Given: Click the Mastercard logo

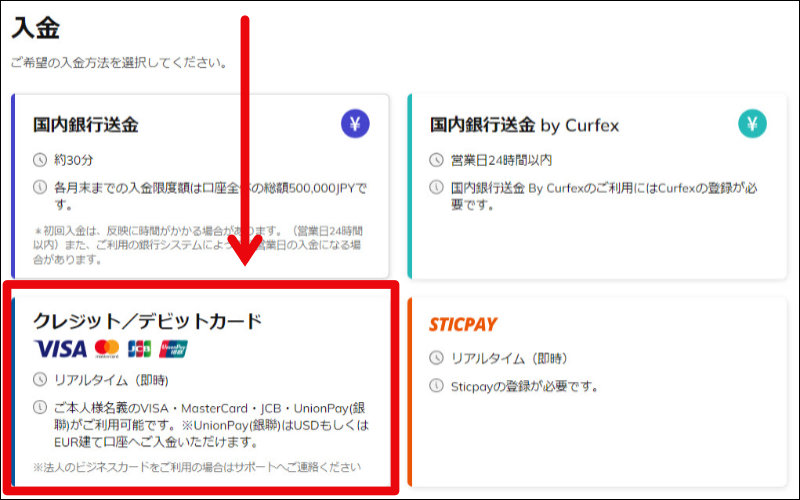Looking at the screenshot, I should [107, 348].
